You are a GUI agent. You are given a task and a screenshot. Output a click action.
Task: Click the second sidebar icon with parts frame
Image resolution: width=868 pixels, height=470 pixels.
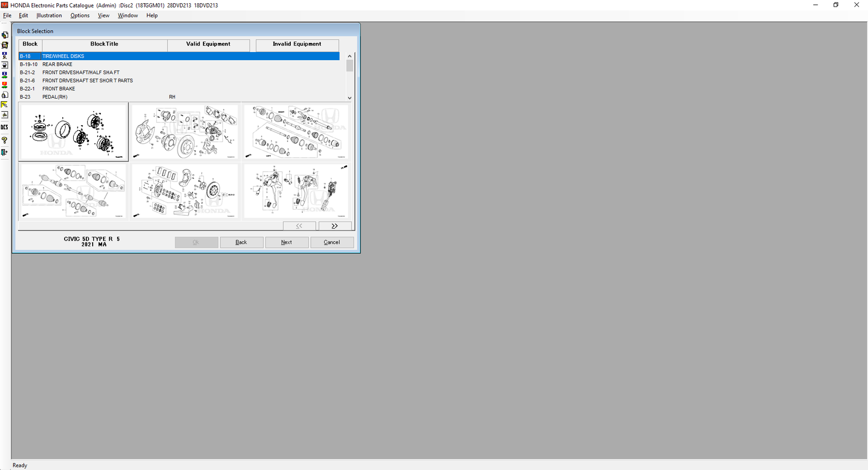pos(4,45)
